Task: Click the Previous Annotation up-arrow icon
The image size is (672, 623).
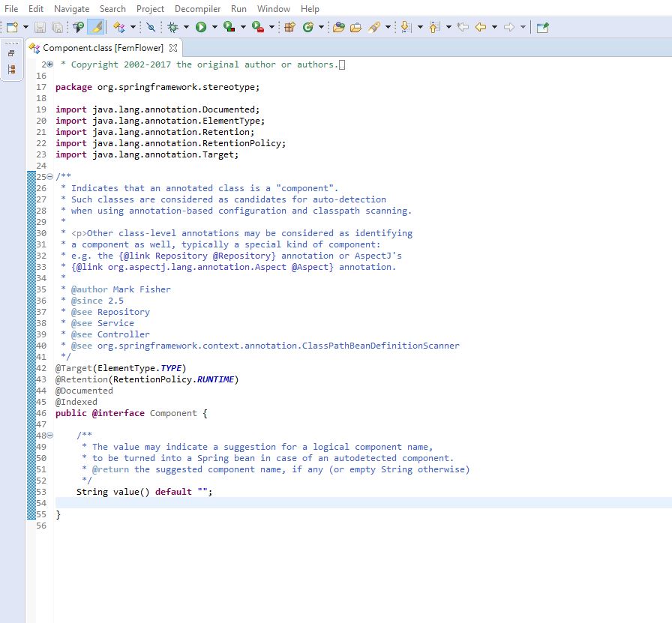Action: [433, 28]
